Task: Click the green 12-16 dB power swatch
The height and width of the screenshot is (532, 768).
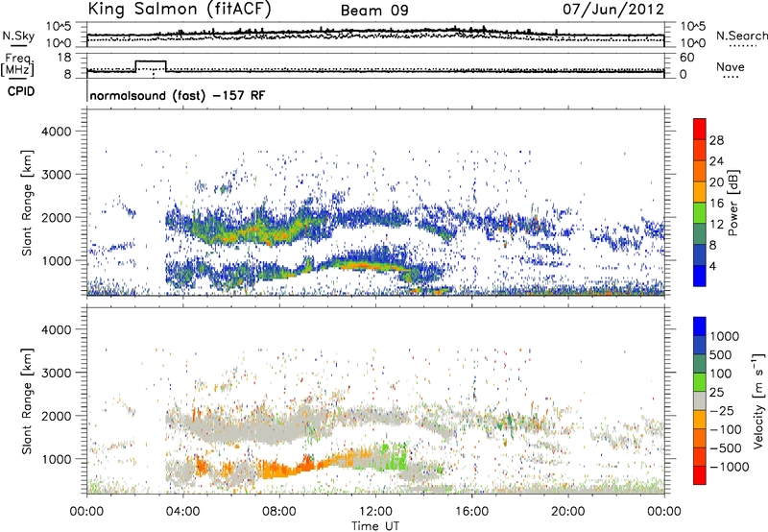Action: tap(700, 212)
